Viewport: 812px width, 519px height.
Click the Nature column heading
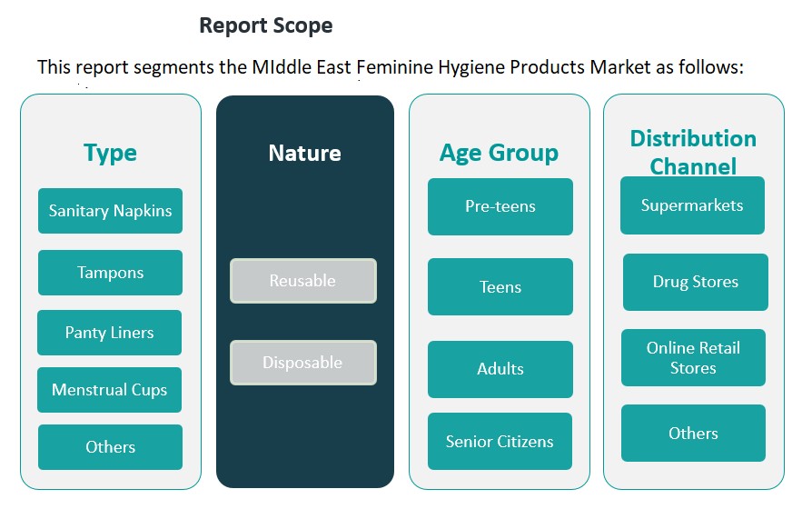click(x=304, y=153)
